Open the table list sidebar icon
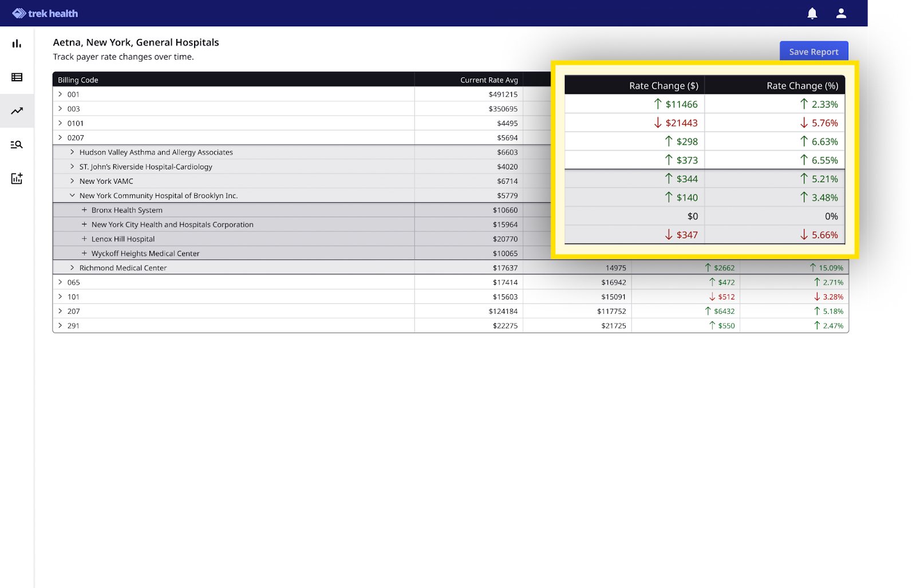The image size is (916, 588). [x=17, y=77]
